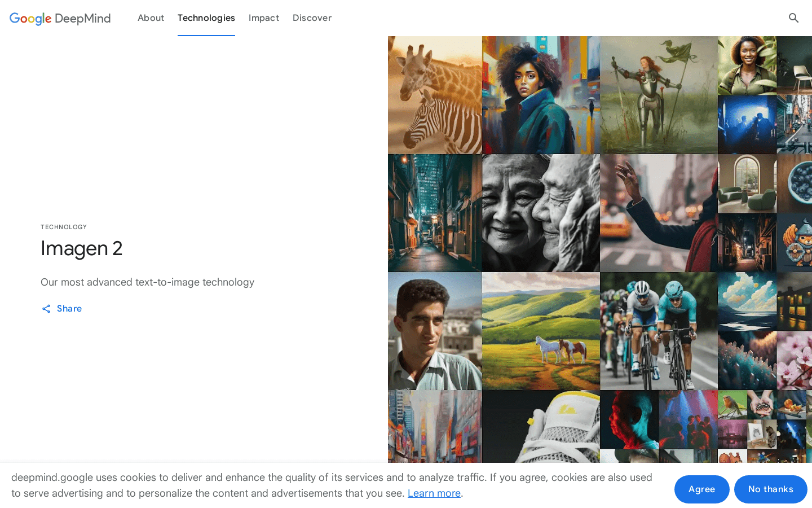Image resolution: width=812 pixels, height=508 pixels.
Task: Select the racing cyclists image
Action: 659,331
